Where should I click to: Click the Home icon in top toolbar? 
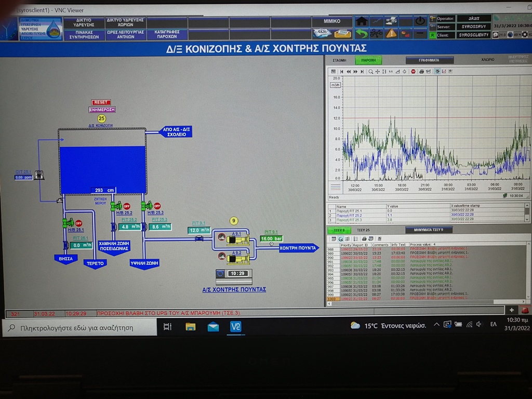coord(362,21)
